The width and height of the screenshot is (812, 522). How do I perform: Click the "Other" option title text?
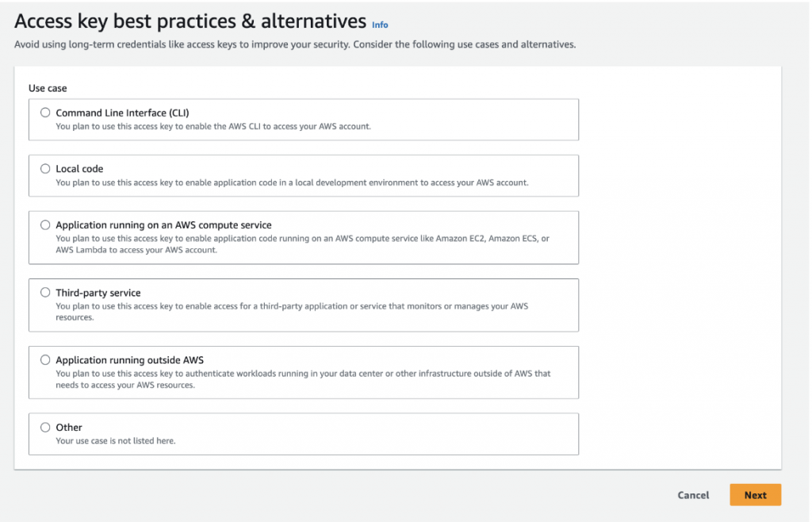click(x=69, y=428)
